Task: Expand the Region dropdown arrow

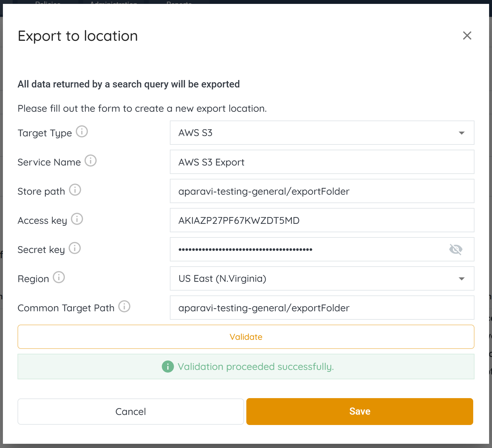Action: tap(462, 279)
